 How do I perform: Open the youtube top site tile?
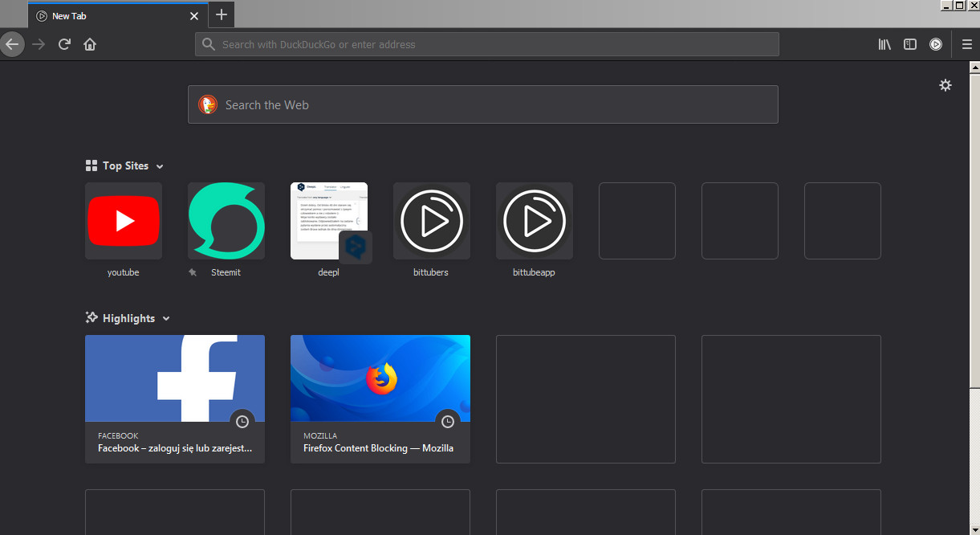(124, 221)
